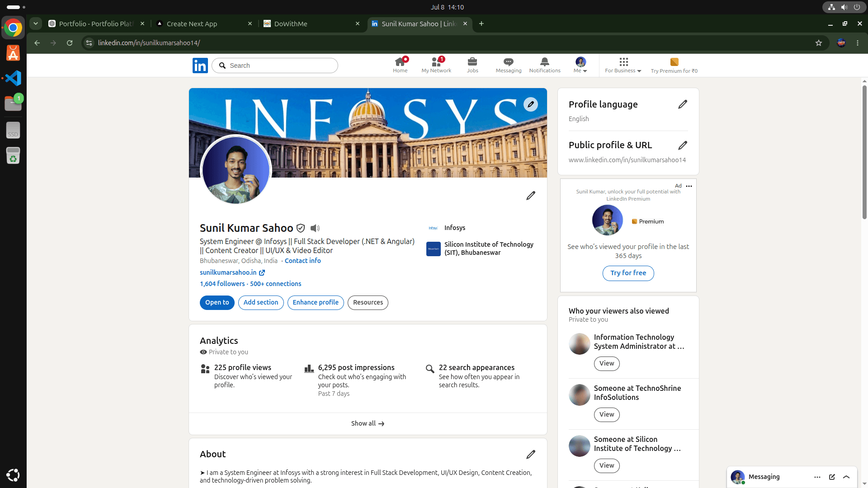Image resolution: width=868 pixels, height=488 pixels.
Task: Edit Profile language pencil
Action: [683, 104]
